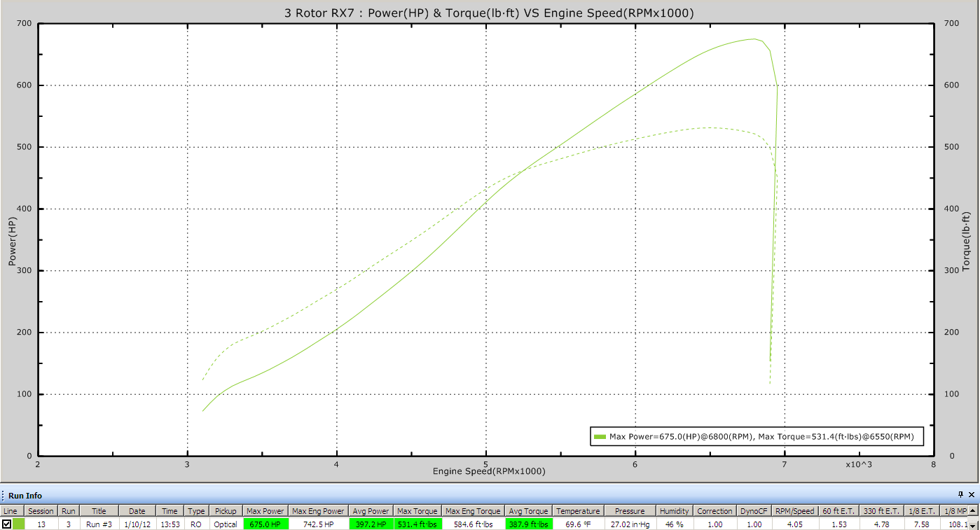Sort by Max Torque column header
Image resolution: width=980 pixels, height=530 pixels.
click(417, 511)
